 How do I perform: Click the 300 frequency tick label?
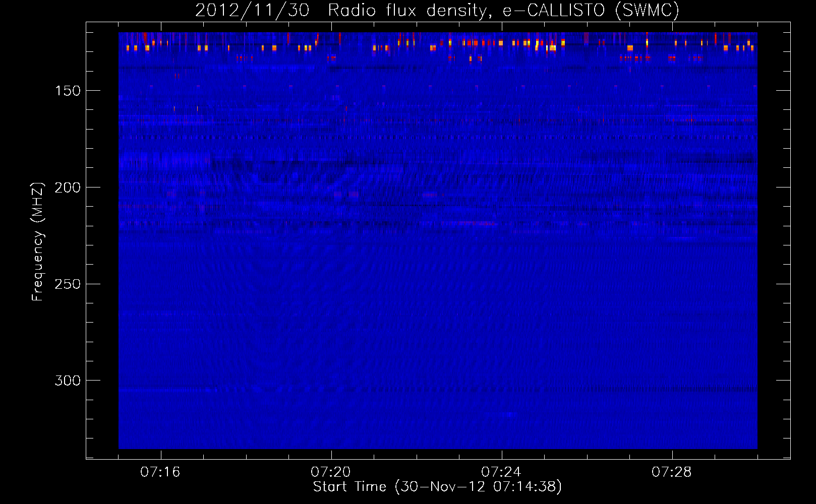pyautogui.click(x=68, y=381)
